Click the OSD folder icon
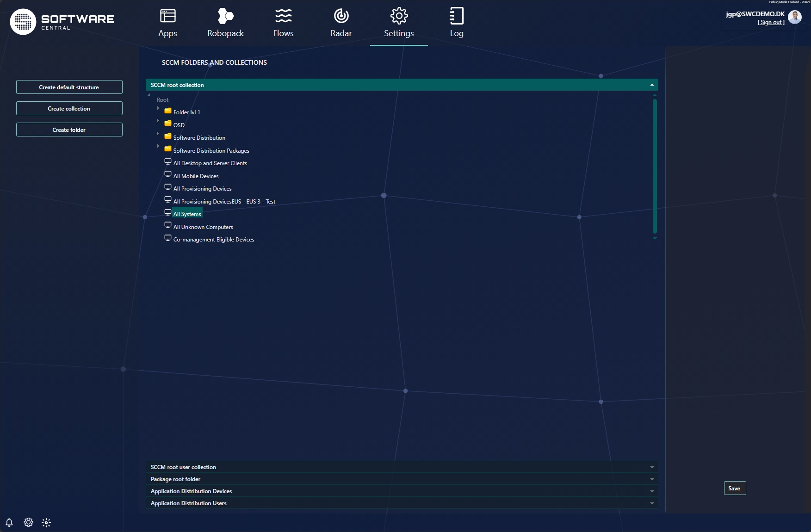 coord(168,124)
